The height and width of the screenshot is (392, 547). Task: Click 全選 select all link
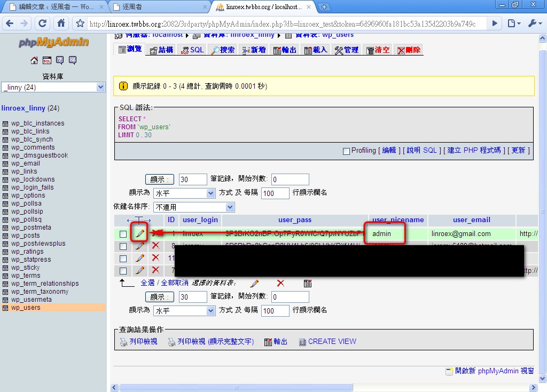pyautogui.click(x=147, y=283)
